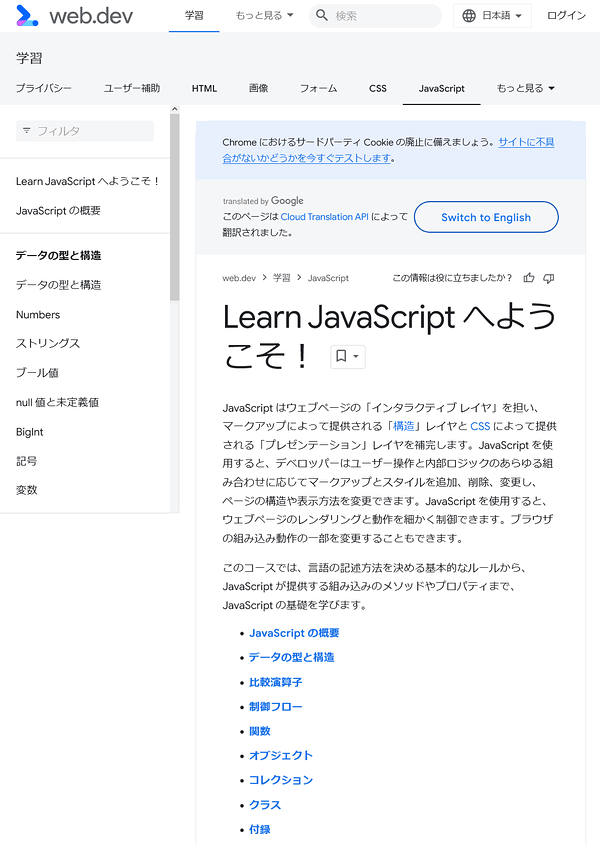600x845 pixels.
Task: Open the CSS inline link in paragraph
Action: pyautogui.click(x=480, y=426)
